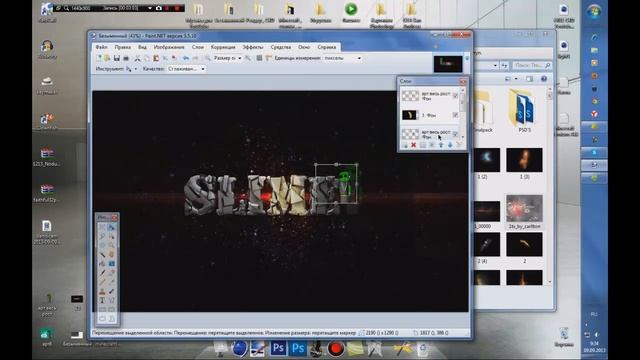
Task: Click the New image icon in toolbar
Action: click(99, 58)
